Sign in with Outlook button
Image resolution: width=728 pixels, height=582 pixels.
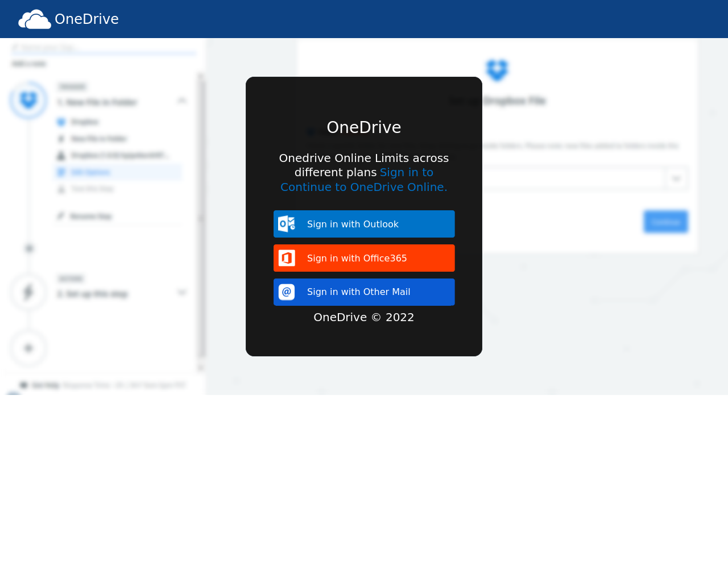[x=364, y=224]
